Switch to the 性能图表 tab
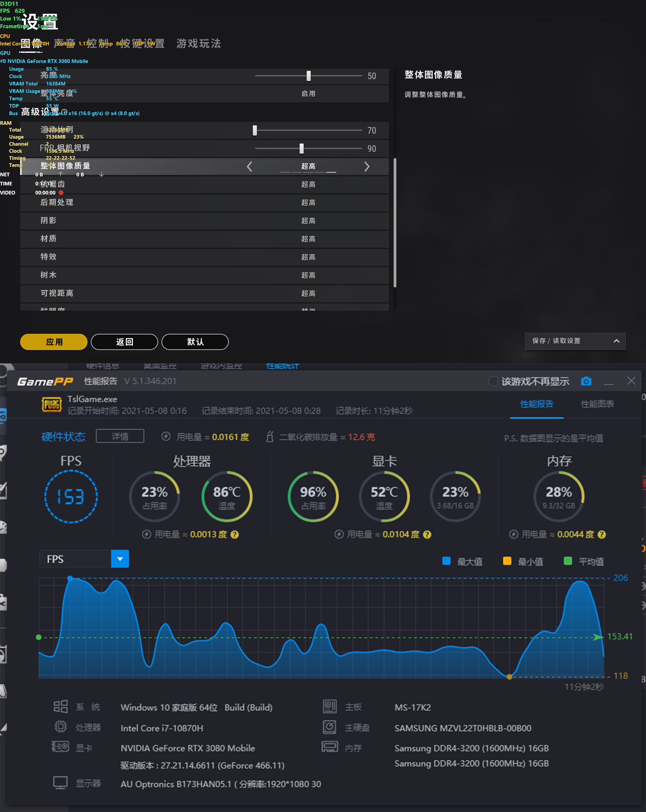The image size is (646, 812). pos(597,404)
